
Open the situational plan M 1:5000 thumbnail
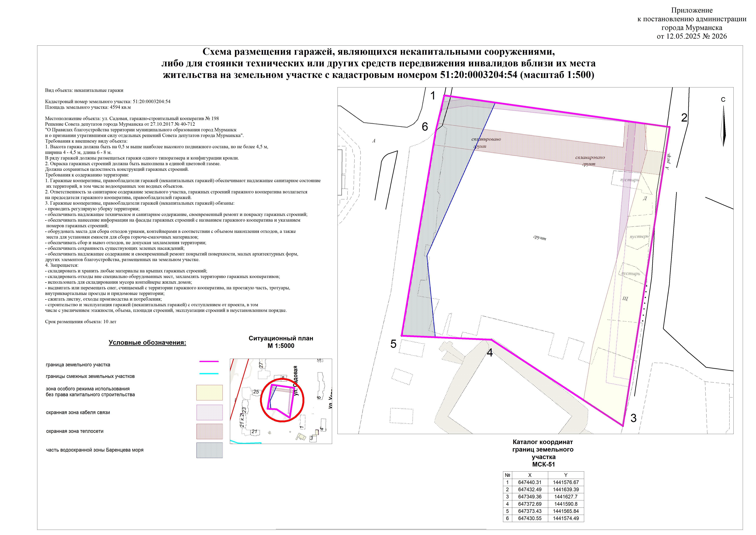281,401
